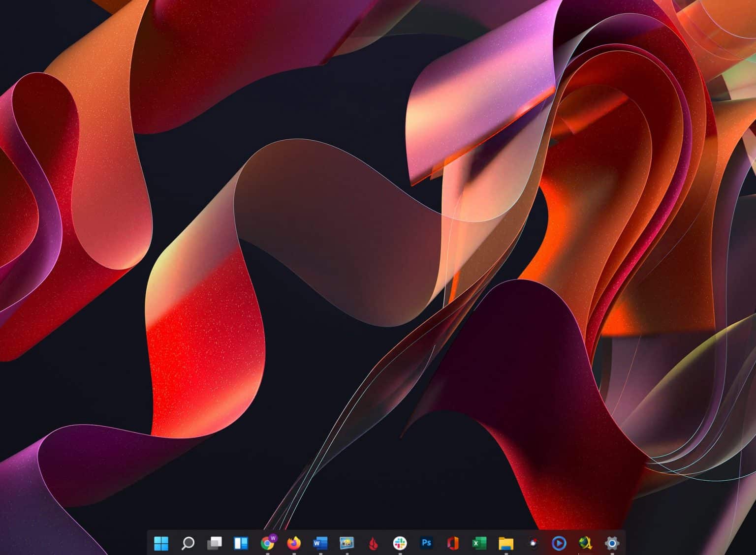Launch Adobe Photoshop
756x555 pixels.
tap(426, 543)
